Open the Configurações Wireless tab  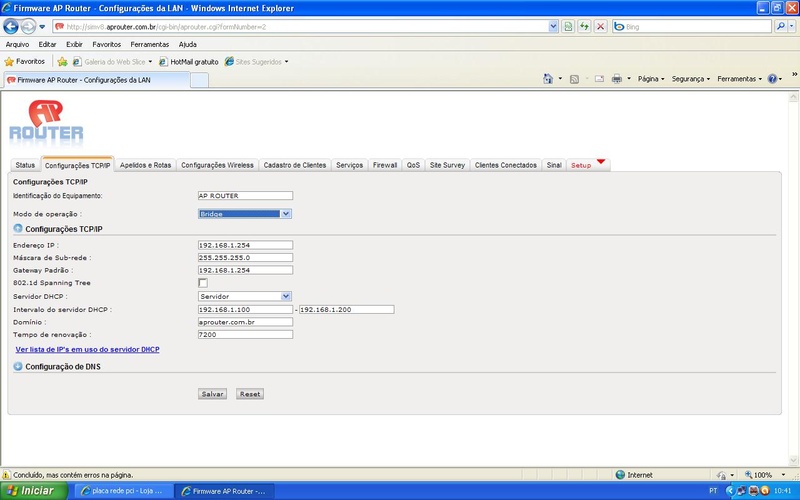click(217, 165)
